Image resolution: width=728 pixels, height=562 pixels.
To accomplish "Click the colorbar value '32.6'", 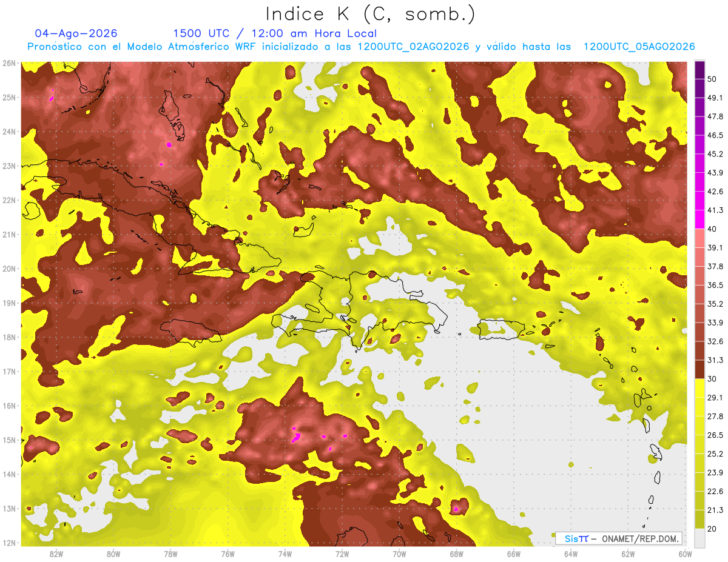I will click(715, 341).
